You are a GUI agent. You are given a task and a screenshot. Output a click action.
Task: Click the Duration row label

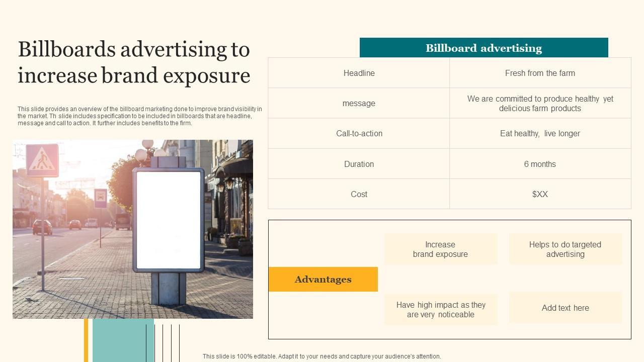[359, 164]
